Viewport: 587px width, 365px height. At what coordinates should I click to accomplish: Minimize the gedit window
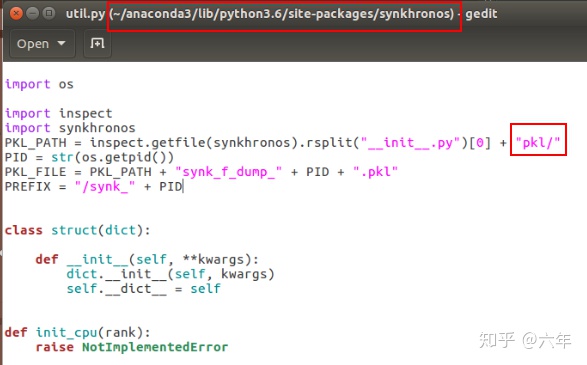pos(32,14)
